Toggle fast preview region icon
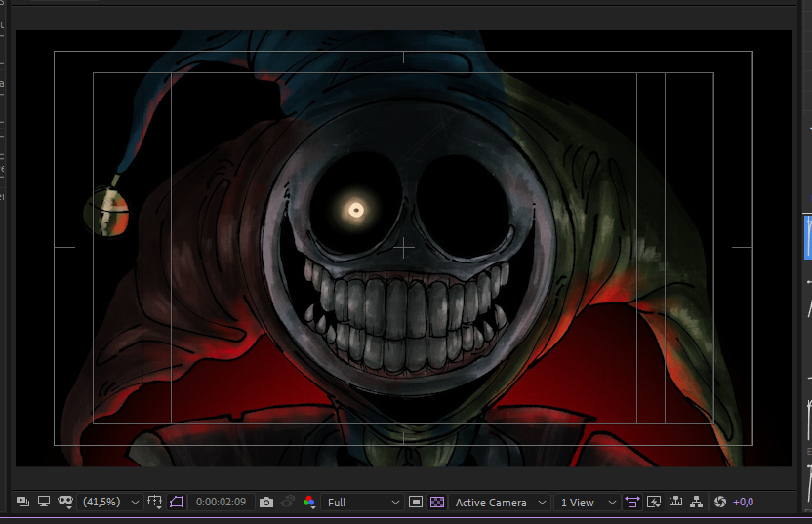 (x=416, y=502)
